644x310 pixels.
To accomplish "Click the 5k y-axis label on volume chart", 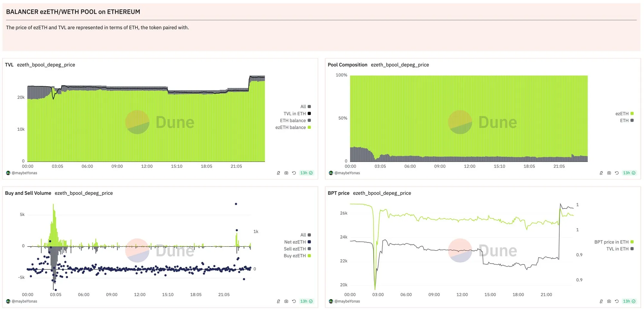I will 22,214.
